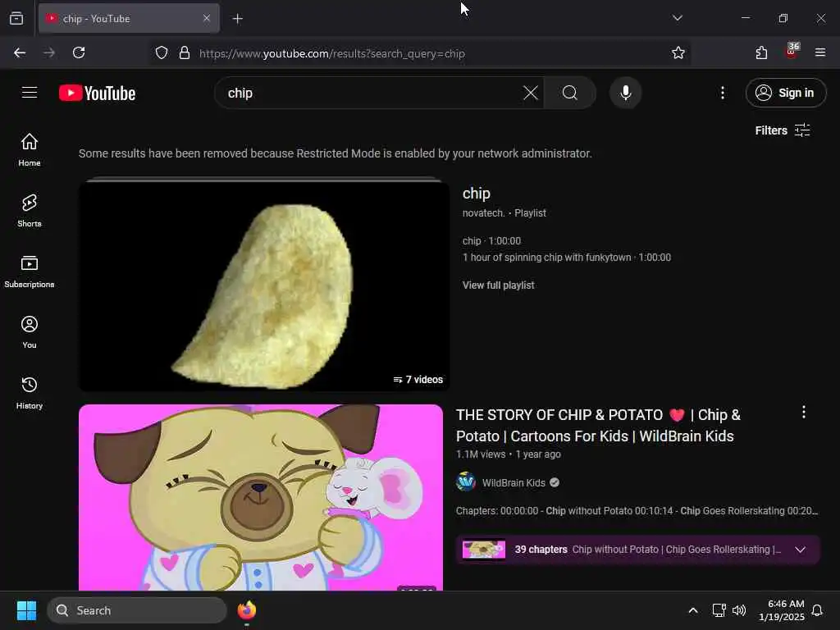The height and width of the screenshot is (630, 840).
Task: Open the spinning chip playlist thumbnail
Action: pyautogui.click(x=264, y=286)
